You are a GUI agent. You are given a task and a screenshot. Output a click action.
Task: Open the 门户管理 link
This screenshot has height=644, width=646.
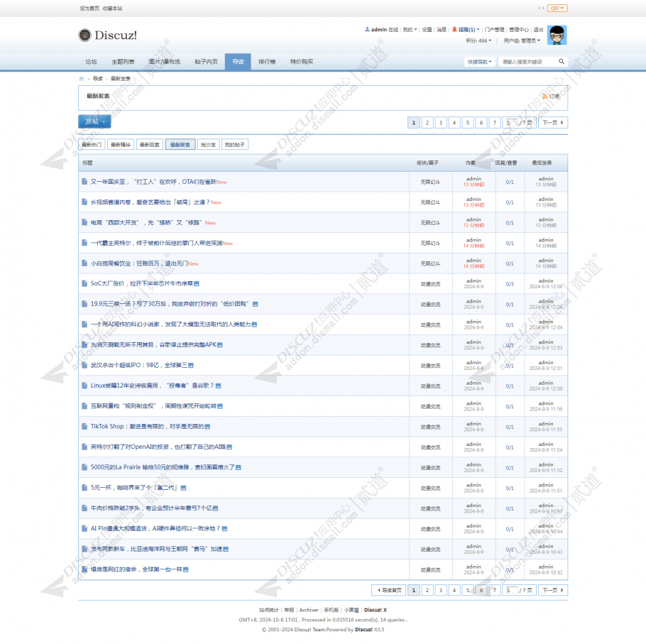pyautogui.click(x=494, y=29)
